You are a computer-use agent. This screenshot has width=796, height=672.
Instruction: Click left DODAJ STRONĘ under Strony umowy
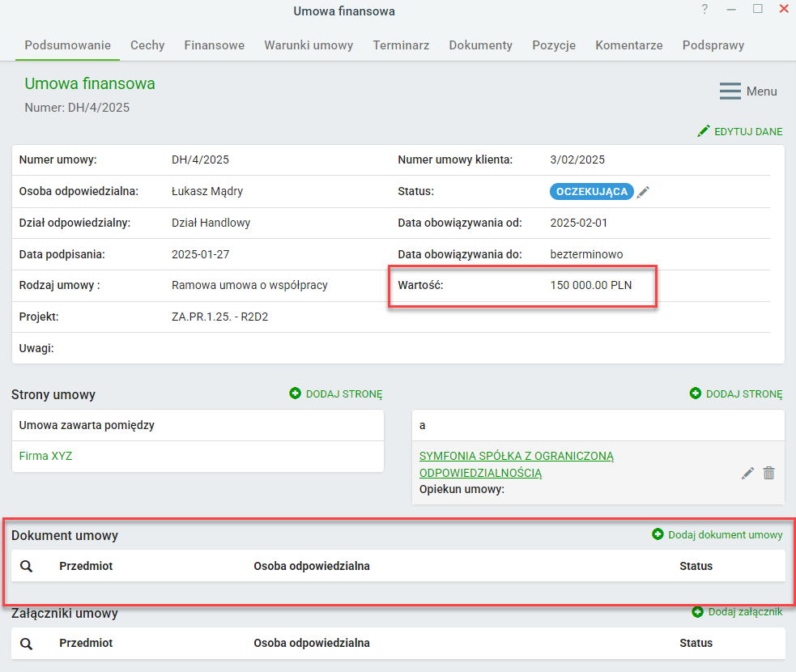pyautogui.click(x=344, y=394)
